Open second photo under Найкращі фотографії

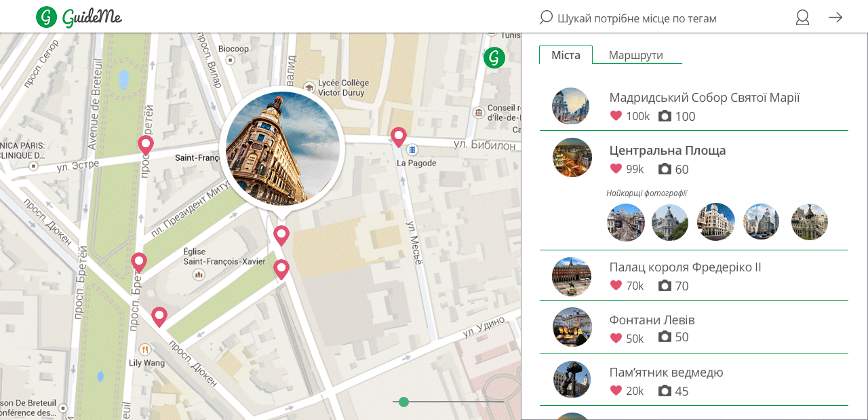tap(670, 223)
